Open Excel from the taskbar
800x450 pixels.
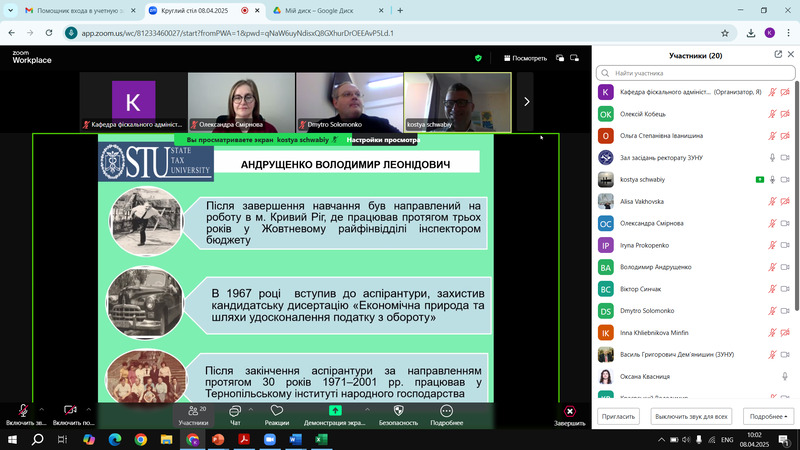click(321, 439)
